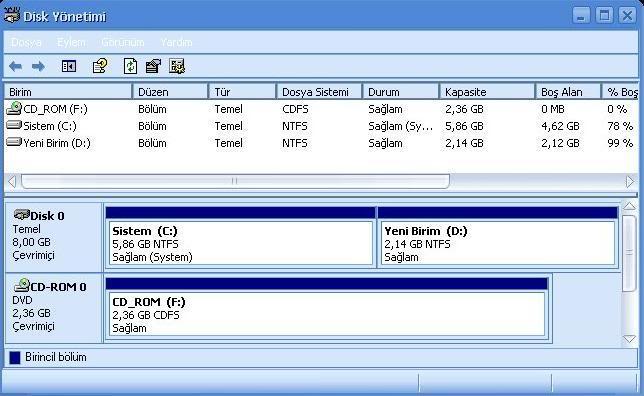This screenshot has width=644, height=396.
Task: Click the CDFS file system cell
Action: click(x=295, y=109)
